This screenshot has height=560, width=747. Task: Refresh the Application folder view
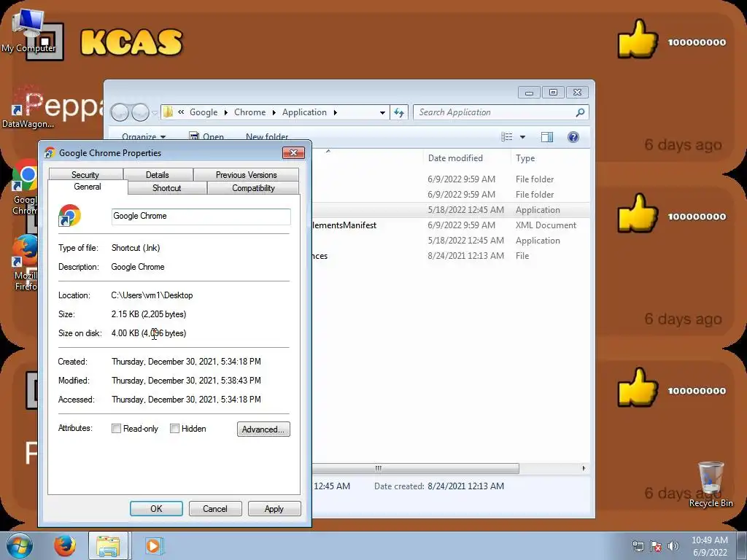[399, 113]
